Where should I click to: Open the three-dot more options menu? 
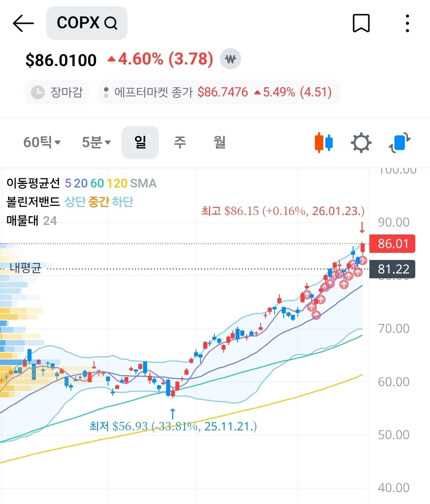click(407, 23)
